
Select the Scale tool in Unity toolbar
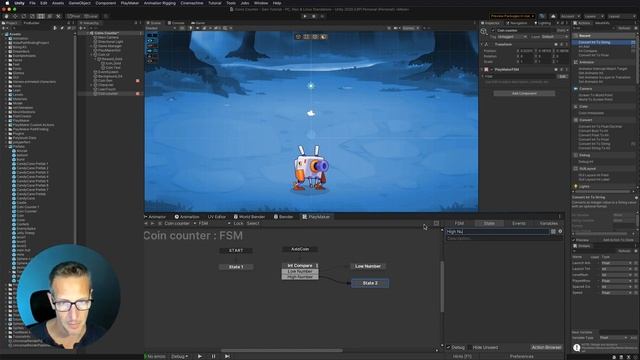coord(32,16)
